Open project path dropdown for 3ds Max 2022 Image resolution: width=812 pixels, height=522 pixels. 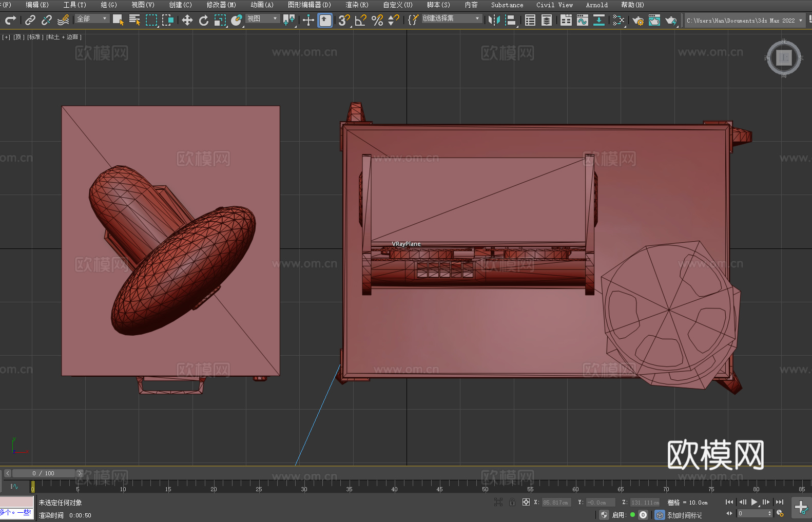coord(745,21)
